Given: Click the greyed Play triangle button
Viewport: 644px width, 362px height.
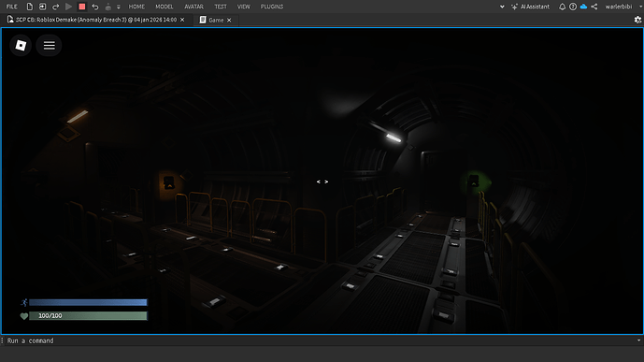Looking at the screenshot, I should click(68, 7).
